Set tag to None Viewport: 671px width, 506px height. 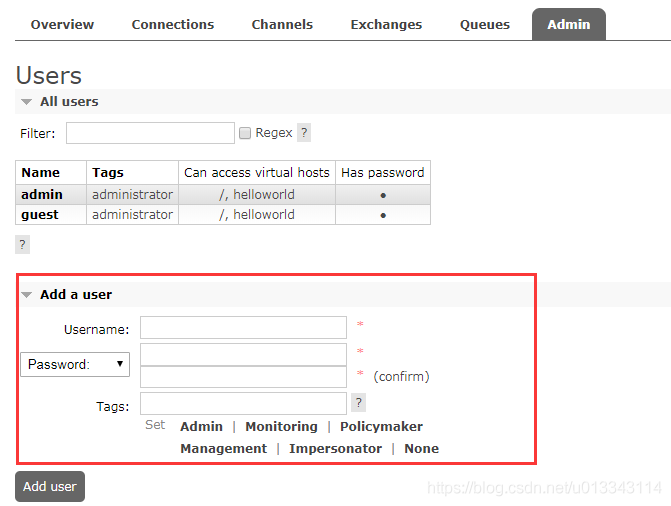tap(422, 449)
